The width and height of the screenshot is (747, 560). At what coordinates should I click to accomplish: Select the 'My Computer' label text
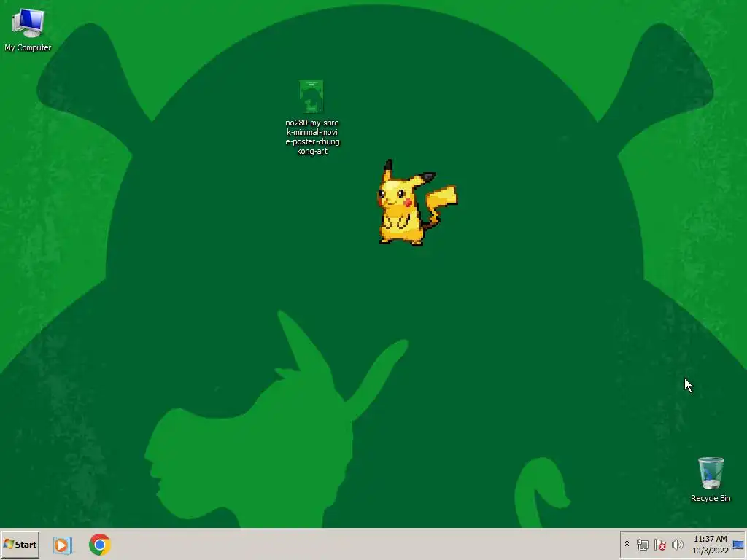pyautogui.click(x=28, y=47)
